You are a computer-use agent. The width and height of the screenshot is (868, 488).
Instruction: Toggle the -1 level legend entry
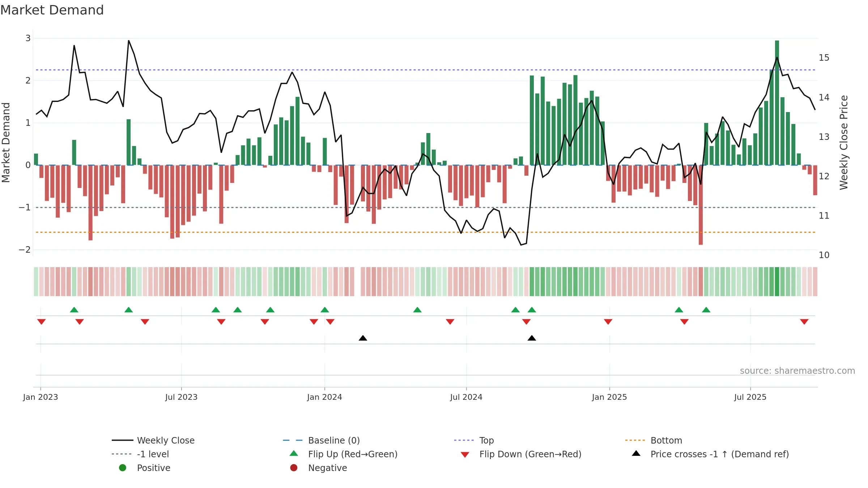pos(140,454)
